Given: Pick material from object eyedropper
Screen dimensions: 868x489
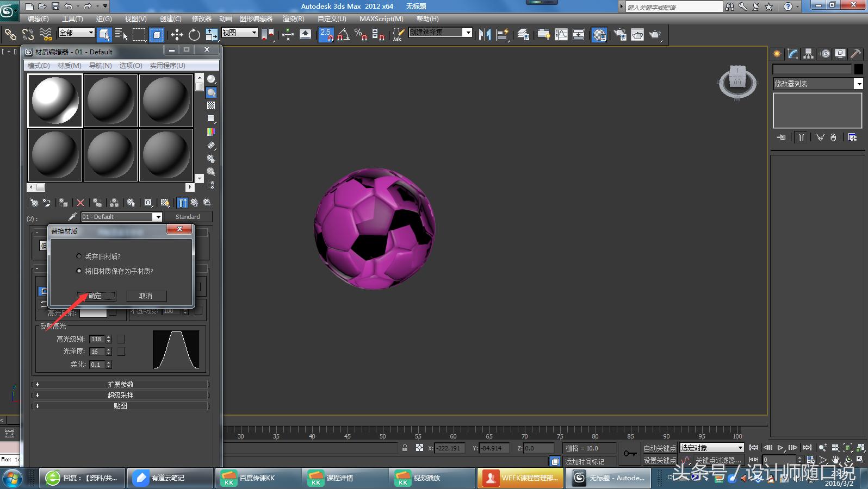Looking at the screenshot, I should point(72,217).
